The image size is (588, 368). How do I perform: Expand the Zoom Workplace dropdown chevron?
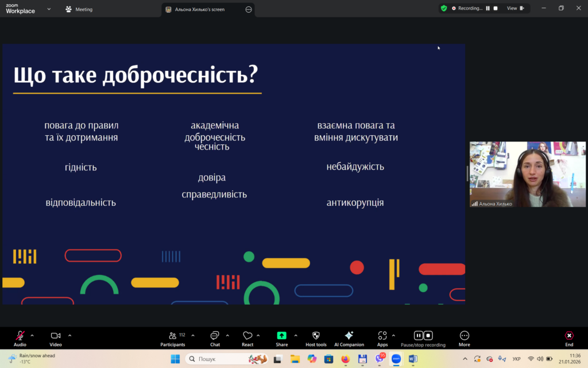49,9
